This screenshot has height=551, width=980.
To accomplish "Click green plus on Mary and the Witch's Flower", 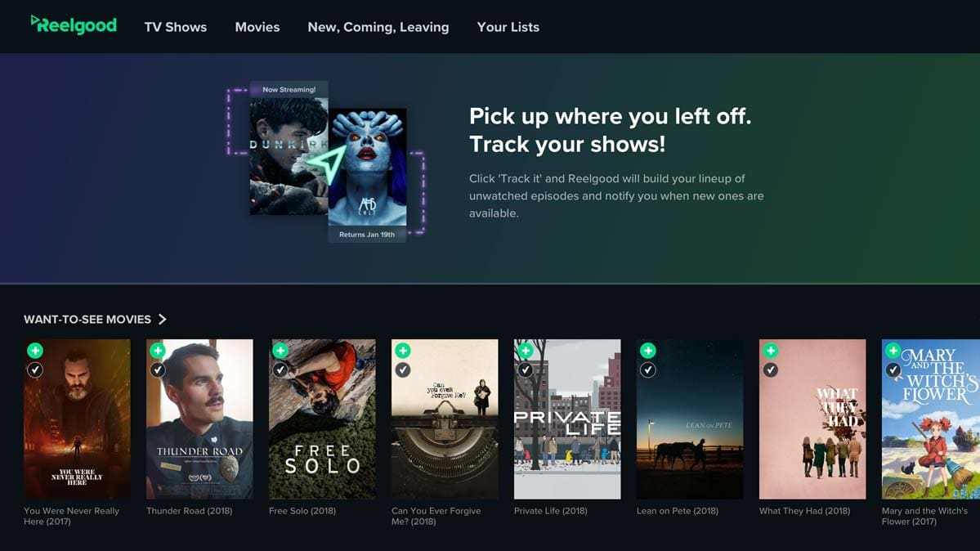I will click(x=893, y=351).
